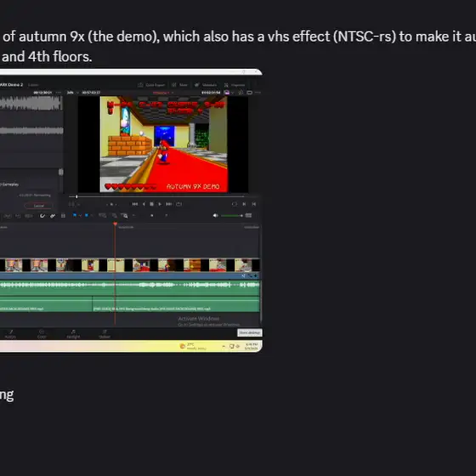476x476 pixels.
Task: Open the Fairlight page tab
Action: tap(73, 334)
